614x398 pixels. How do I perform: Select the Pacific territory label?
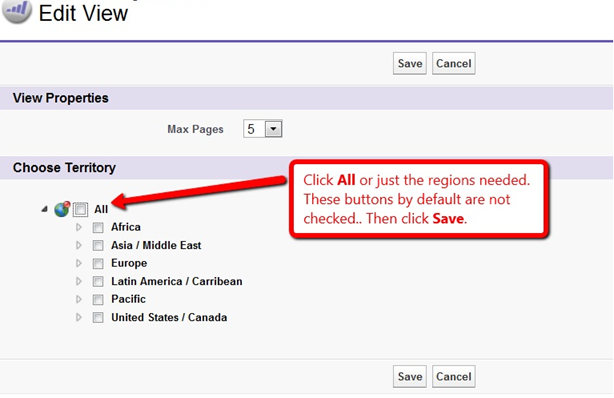pos(128,299)
